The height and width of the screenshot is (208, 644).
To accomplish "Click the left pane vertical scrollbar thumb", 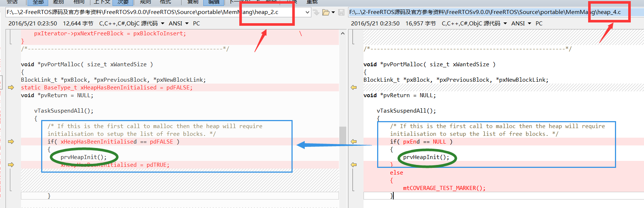I will tap(343, 136).
